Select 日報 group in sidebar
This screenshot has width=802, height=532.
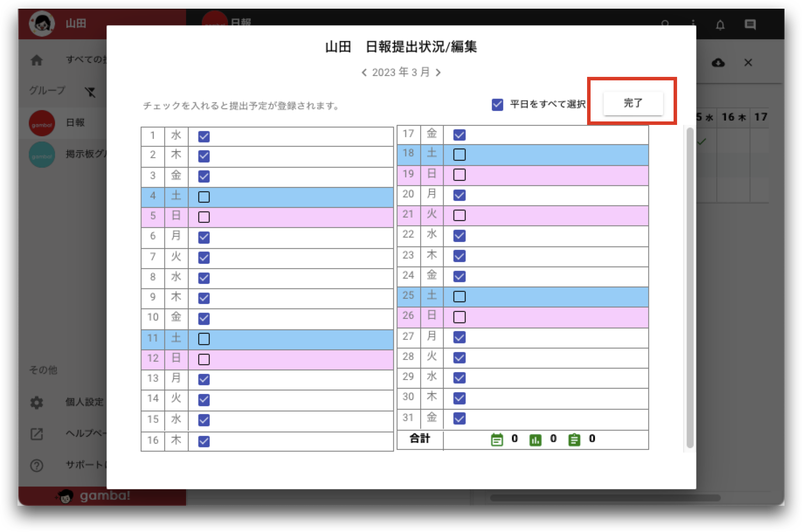coord(62,123)
